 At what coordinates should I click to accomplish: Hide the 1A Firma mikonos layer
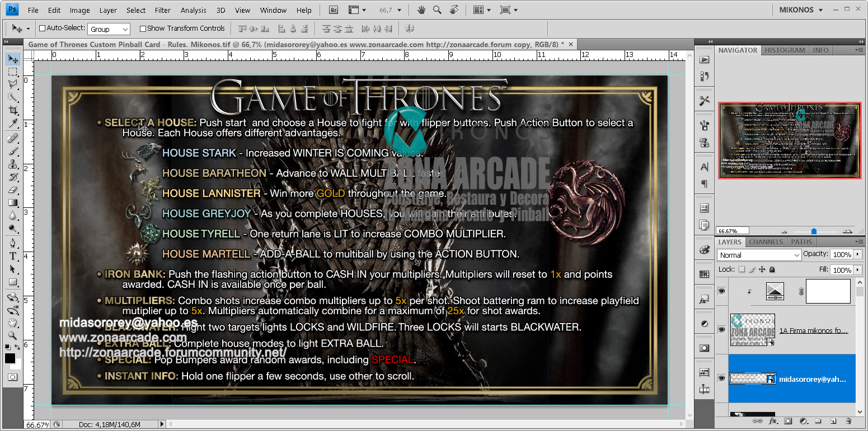[x=722, y=330]
